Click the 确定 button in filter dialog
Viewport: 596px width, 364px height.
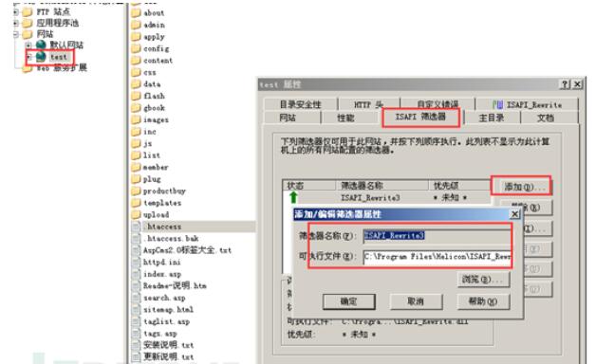pyautogui.click(x=349, y=301)
